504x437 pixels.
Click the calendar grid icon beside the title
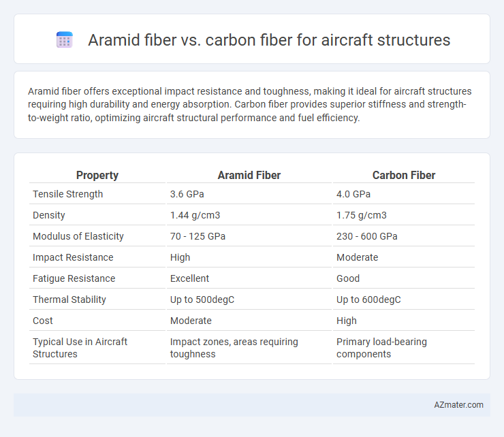[x=65, y=40]
